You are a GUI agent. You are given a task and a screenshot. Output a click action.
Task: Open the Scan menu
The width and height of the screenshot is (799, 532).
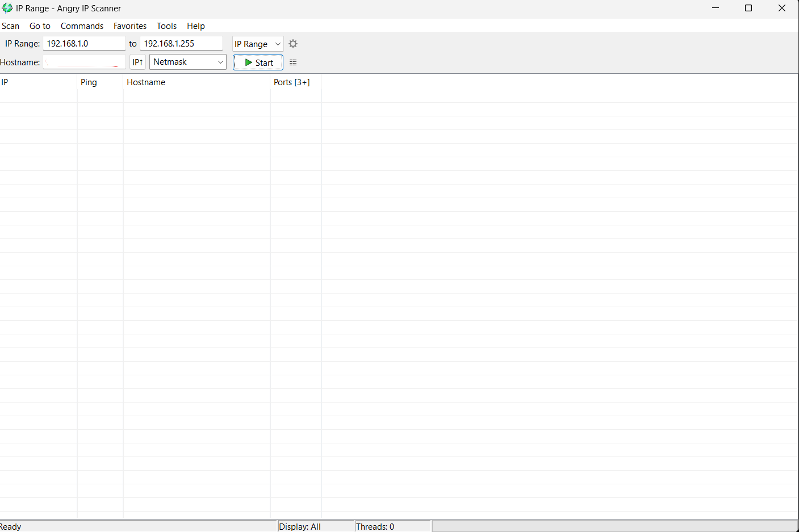coord(10,26)
